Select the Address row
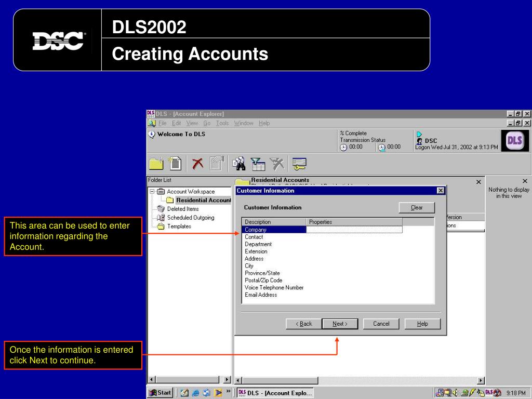 pyautogui.click(x=254, y=259)
